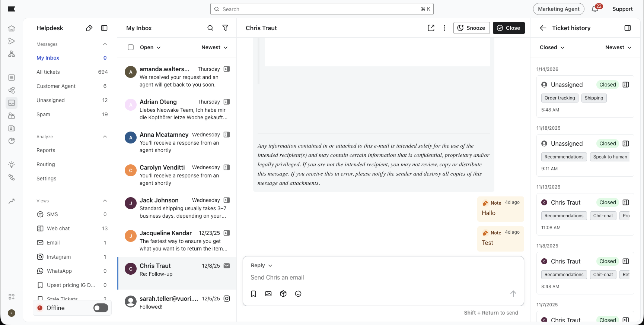Check the select-all tickets checkbox

131,47
